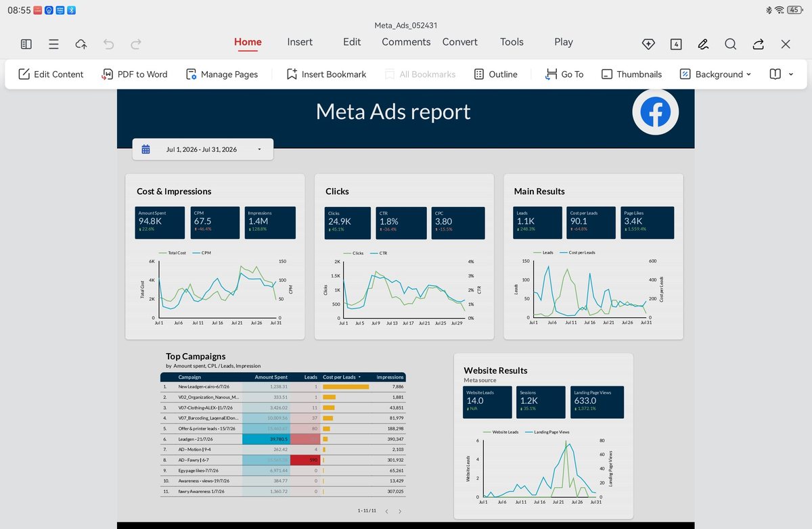Click the Landing Page Views 633.0 card
Screen dimensions: 812x529
(597, 402)
